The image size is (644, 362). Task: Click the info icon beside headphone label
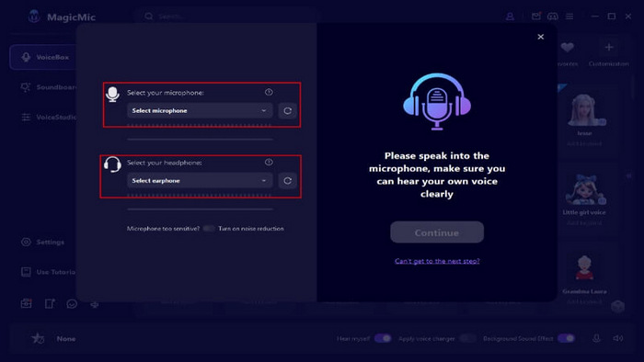coord(269,163)
